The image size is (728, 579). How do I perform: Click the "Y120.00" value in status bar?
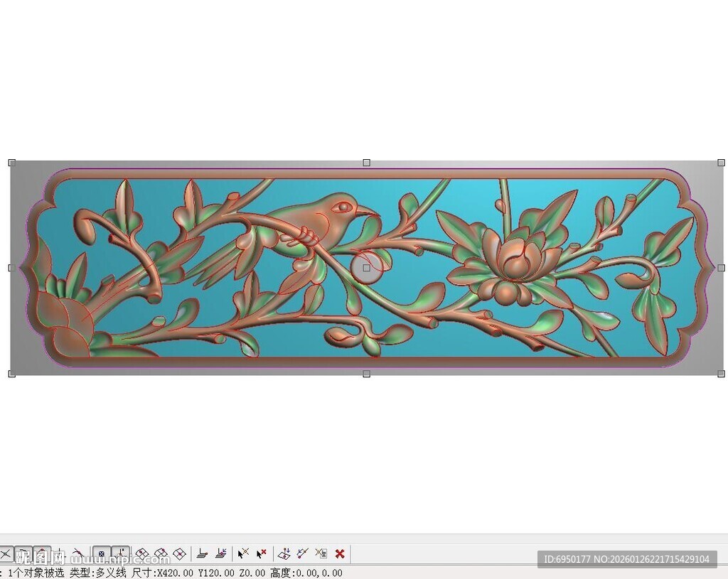[x=216, y=573]
